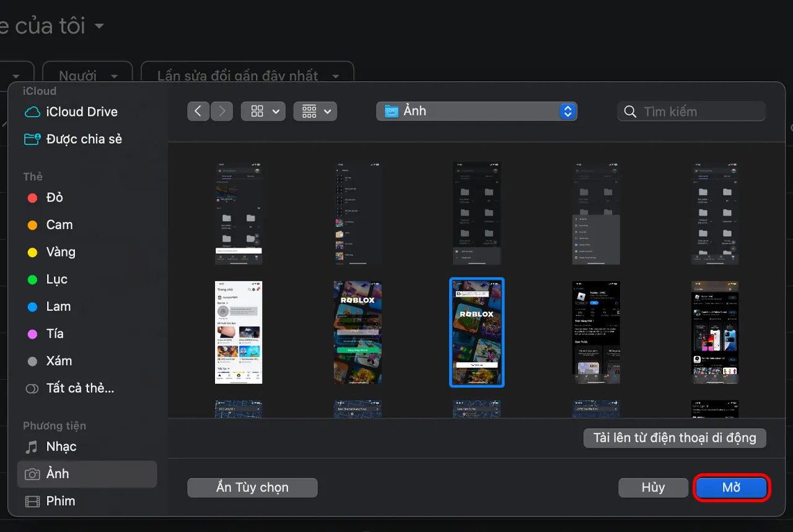Open the icon view mode dropdown

263,111
